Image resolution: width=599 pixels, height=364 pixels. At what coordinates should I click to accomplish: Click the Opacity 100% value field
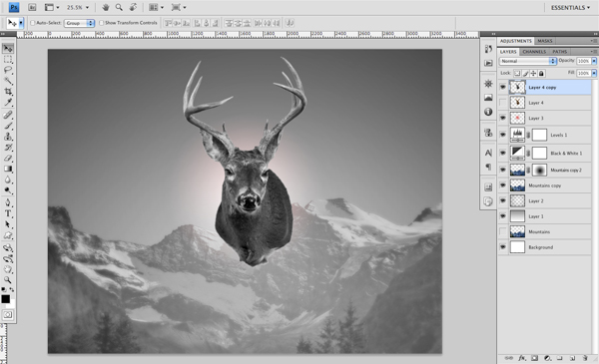(583, 61)
